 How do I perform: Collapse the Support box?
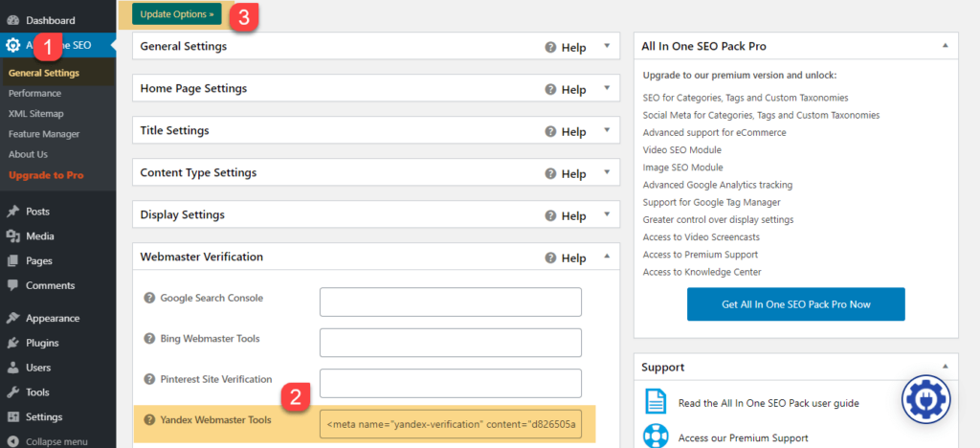point(945,366)
